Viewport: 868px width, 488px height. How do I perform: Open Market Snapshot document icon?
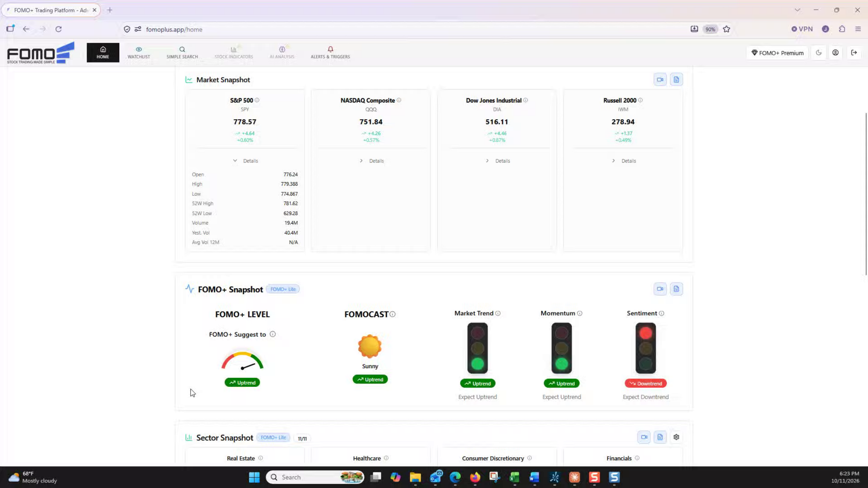[676, 80]
